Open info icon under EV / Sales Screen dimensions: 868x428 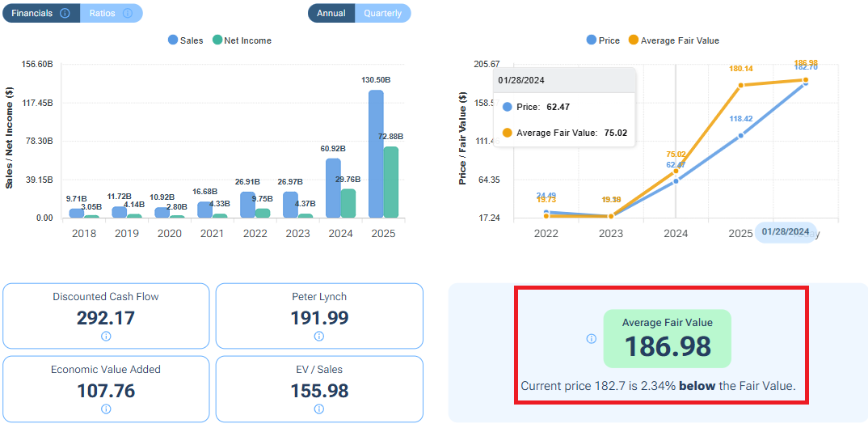[319, 409]
